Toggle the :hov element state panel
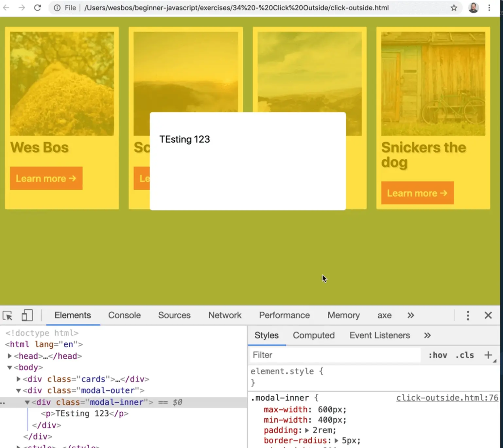This screenshot has width=503, height=448. point(438,355)
